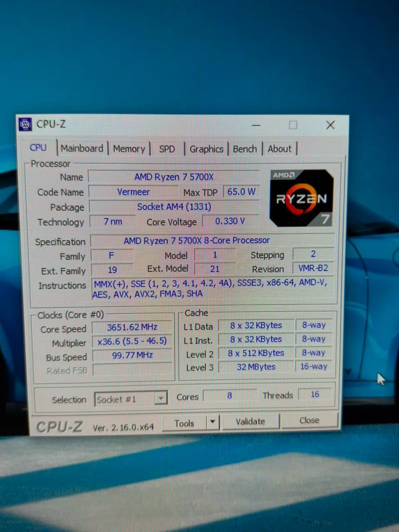Image resolution: width=399 pixels, height=532 pixels.
Task: Click the Family value F
Action: (x=111, y=255)
